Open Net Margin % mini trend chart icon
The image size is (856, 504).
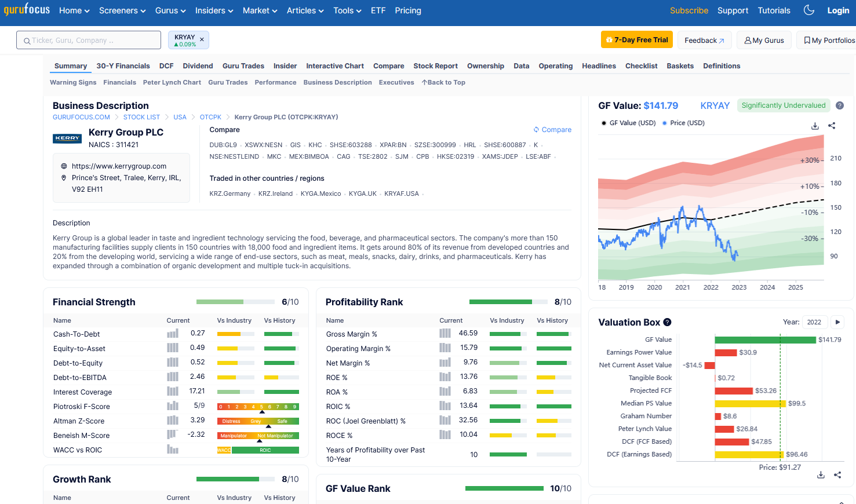coord(445,363)
